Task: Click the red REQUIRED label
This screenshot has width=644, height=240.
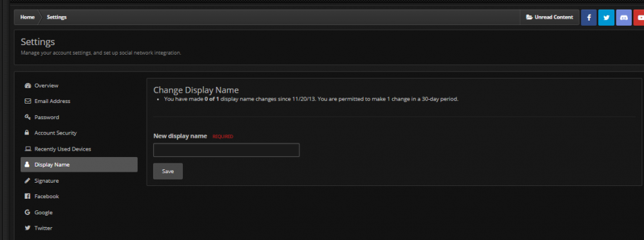Action: pos(223,136)
